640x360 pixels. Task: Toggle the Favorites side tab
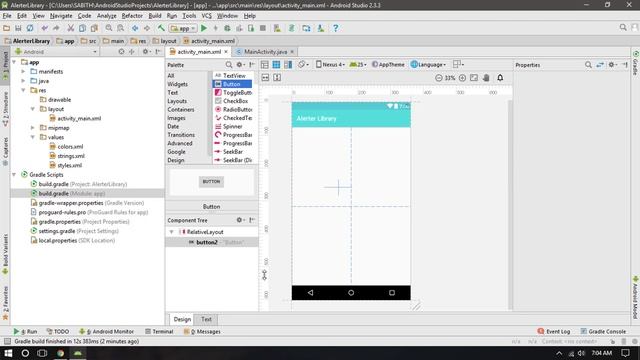5,303
